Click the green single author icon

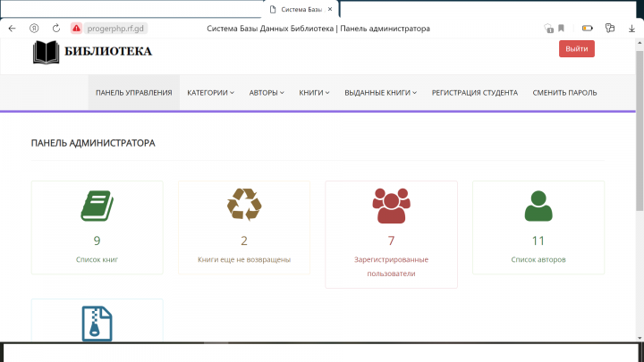pyautogui.click(x=538, y=206)
